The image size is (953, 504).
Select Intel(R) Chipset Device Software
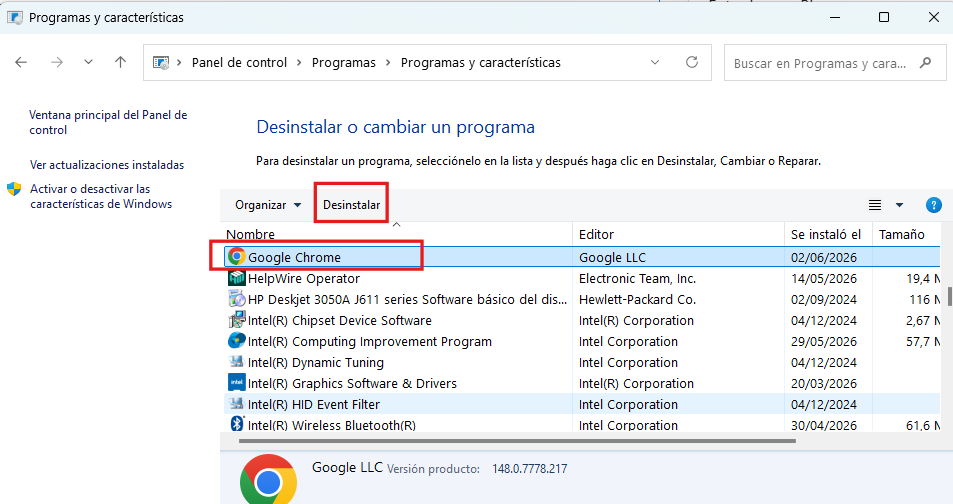tap(340, 320)
